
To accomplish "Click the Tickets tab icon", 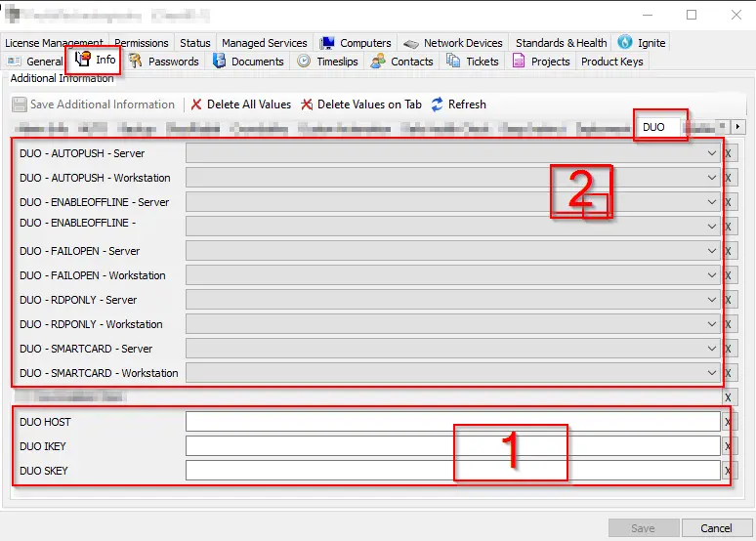I will 453,61.
